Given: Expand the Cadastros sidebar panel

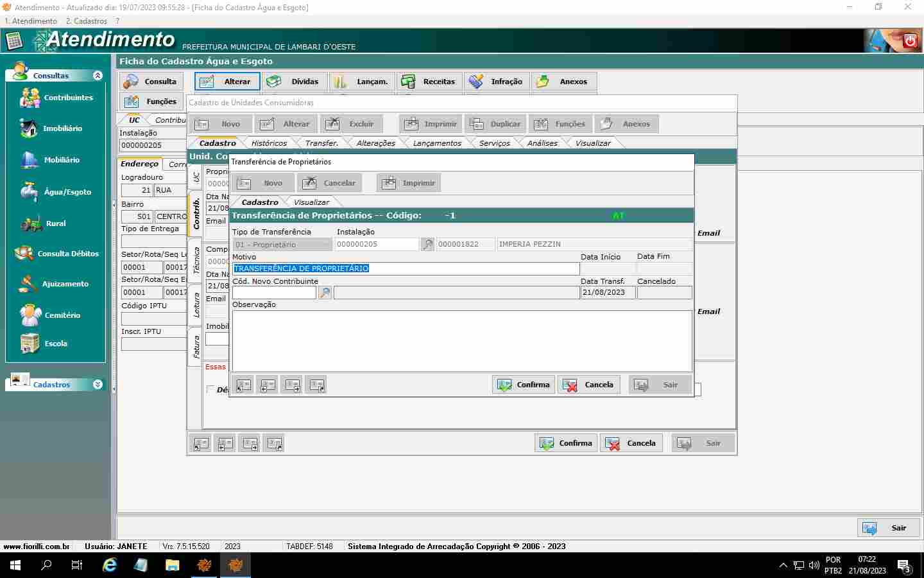Looking at the screenshot, I should [98, 385].
